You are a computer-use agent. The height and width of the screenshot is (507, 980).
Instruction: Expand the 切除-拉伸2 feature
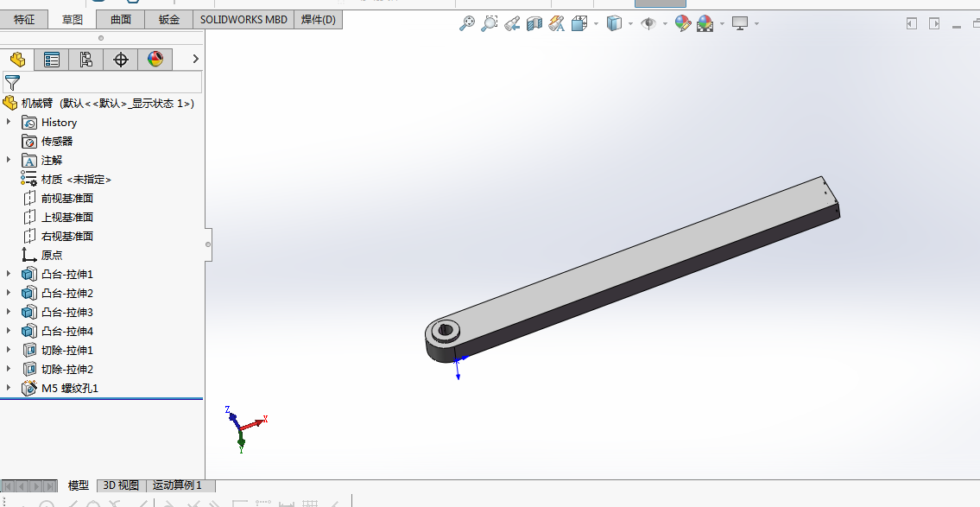pyautogui.click(x=9, y=369)
